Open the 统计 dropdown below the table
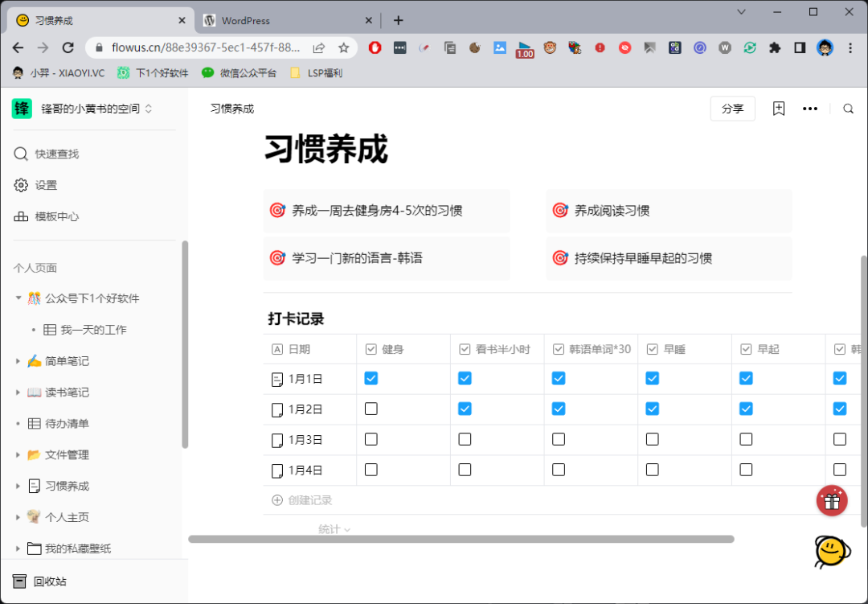Screen dimensions: 868x604 click(334, 529)
